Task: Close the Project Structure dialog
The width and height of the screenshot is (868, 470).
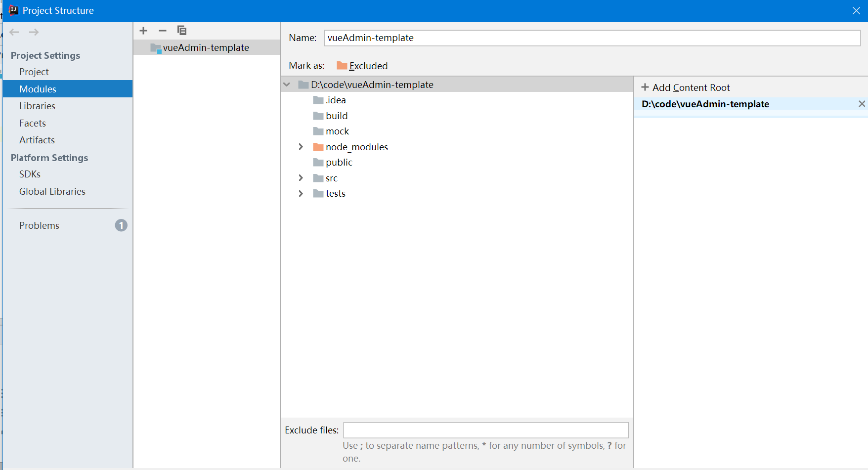Action: (x=857, y=11)
